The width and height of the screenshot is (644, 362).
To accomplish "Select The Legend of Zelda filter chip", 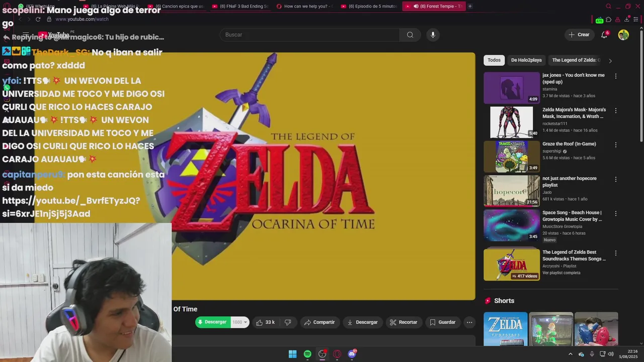I will pyautogui.click(x=576, y=60).
